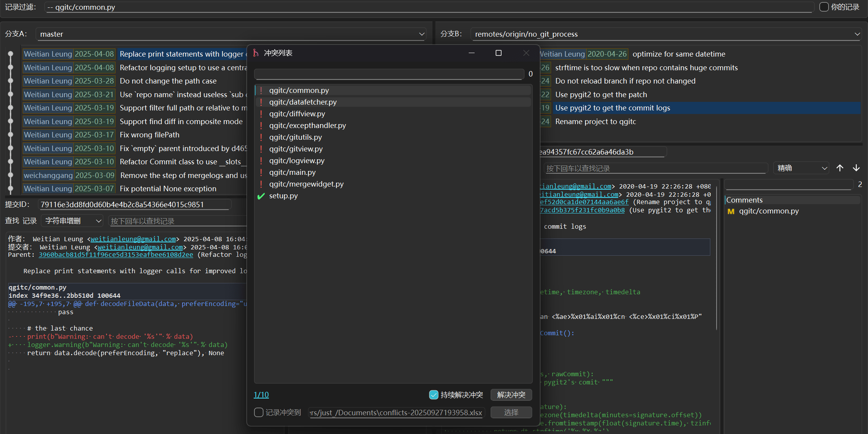Click the exclamation icon next to qgitc/mergewidget.py
868x434 pixels.
(261, 184)
